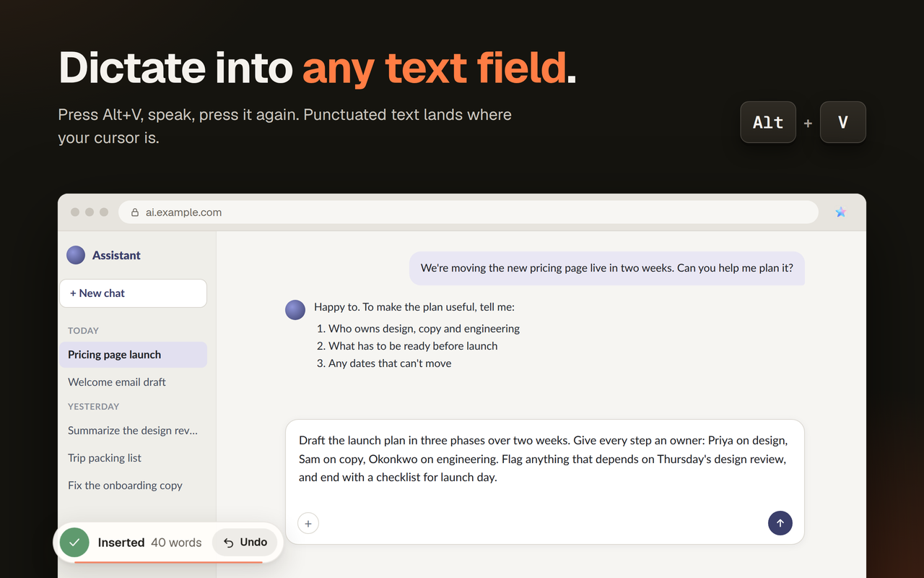The width and height of the screenshot is (924, 578).
Task: Click the padlock icon in the address bar
Action: tap(134, 212)
